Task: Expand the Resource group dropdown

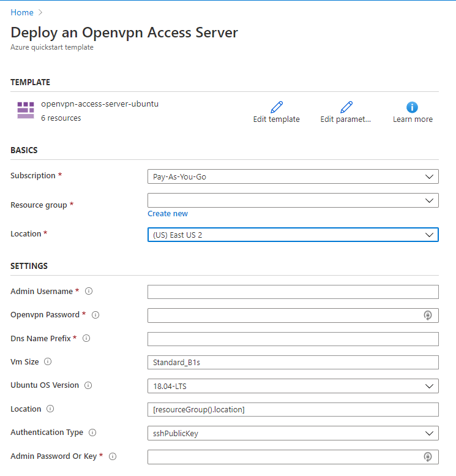Action: coord(293,200)
